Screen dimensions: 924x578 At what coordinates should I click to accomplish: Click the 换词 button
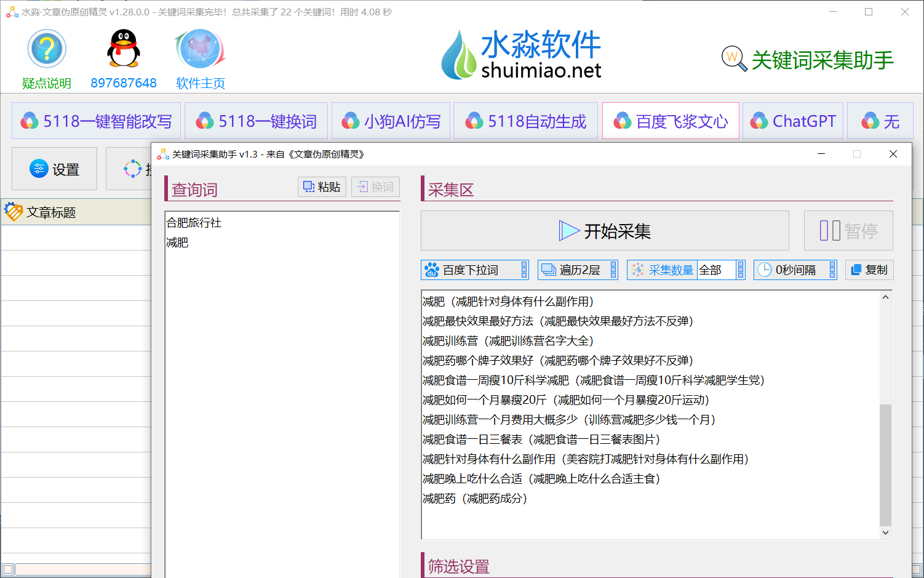click(x=376, y=187)
